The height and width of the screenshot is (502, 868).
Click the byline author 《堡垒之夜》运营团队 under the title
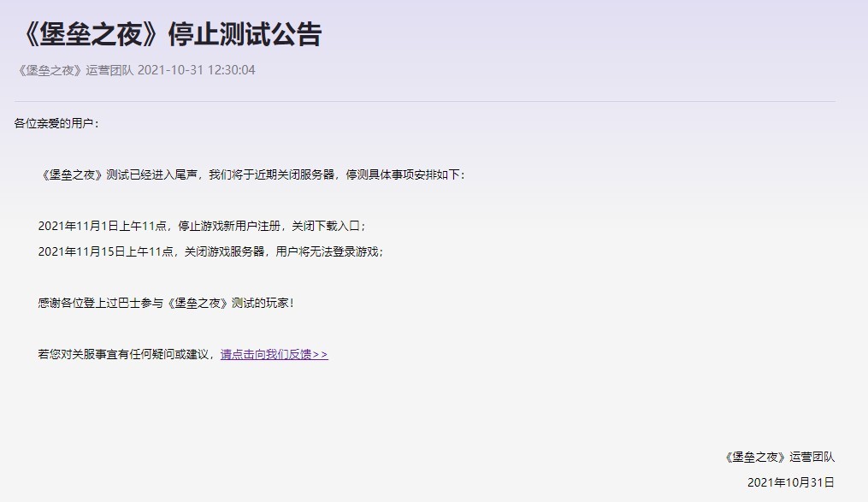click(x=74, y=70)
